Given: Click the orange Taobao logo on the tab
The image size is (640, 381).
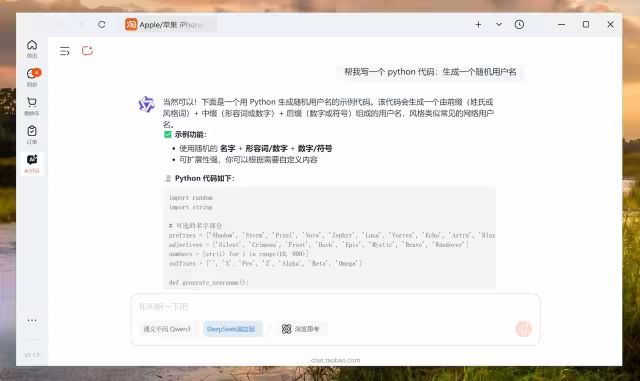Looking at the screenshot, I should pos(131,25).
